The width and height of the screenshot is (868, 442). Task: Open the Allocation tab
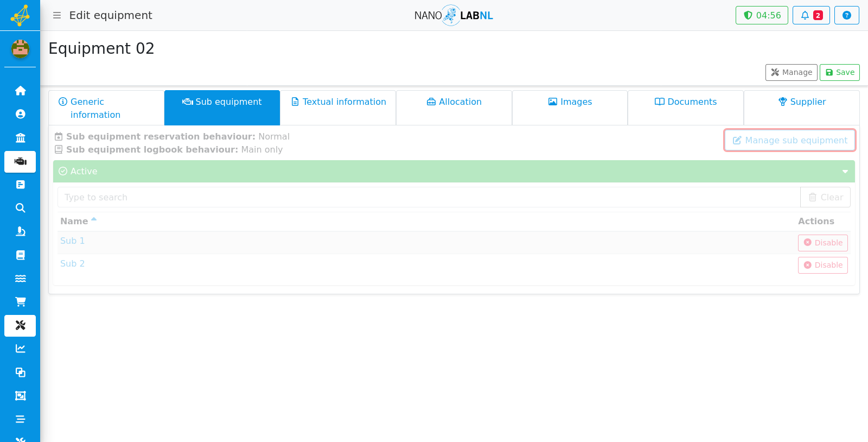tap(454, 108)
